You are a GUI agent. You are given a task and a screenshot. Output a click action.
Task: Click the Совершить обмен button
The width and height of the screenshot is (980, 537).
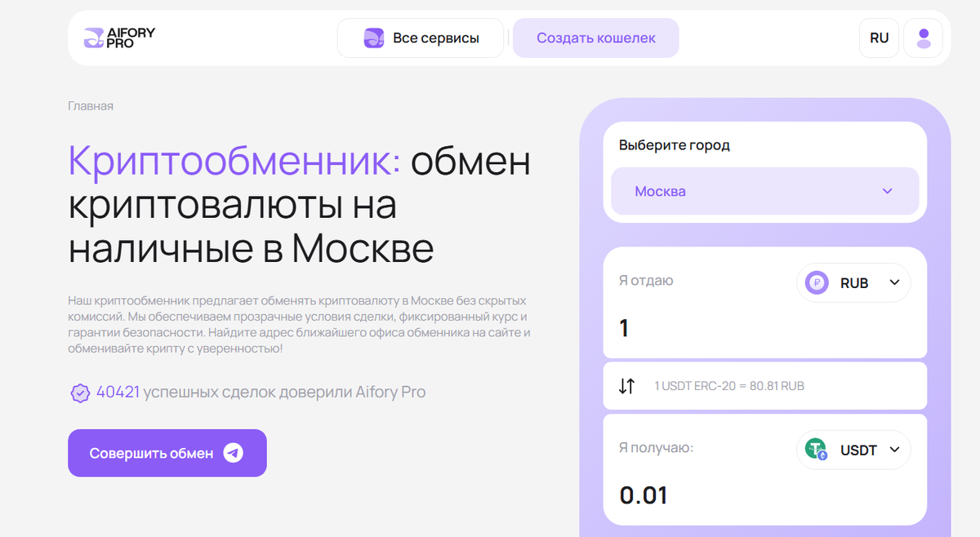(167, 452)
